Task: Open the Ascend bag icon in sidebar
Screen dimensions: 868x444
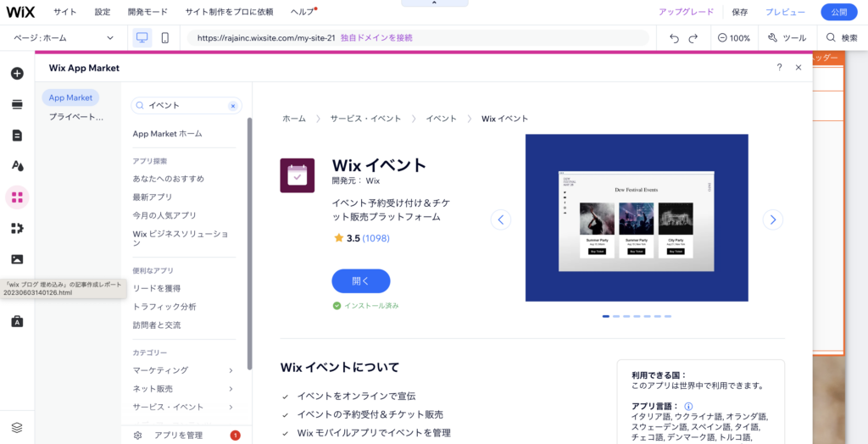Action: click(x=17, y=321)
